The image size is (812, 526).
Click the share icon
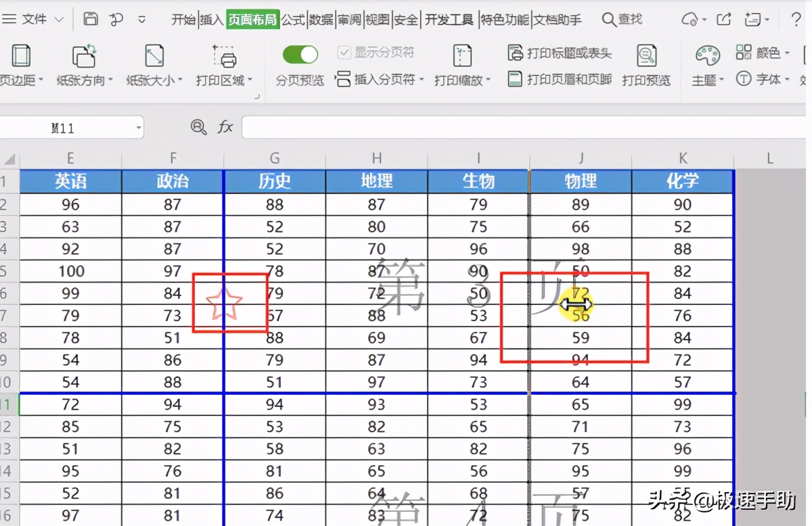coord(724,19)
